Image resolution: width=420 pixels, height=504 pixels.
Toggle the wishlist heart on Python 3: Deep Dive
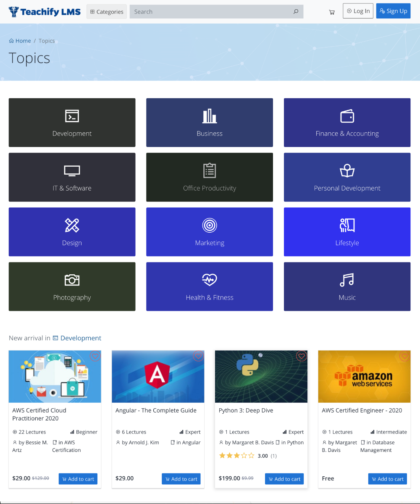pyautogui.click(x=302, y=356)
